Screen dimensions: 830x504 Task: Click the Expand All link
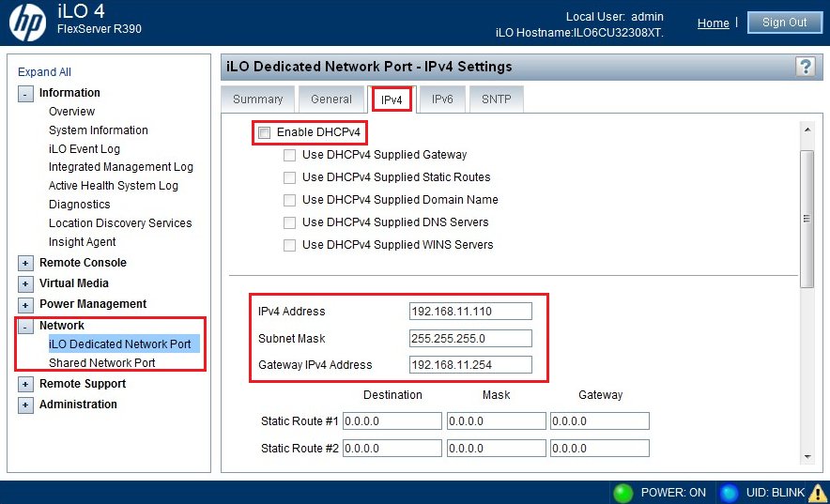click(x=44, y=72)
